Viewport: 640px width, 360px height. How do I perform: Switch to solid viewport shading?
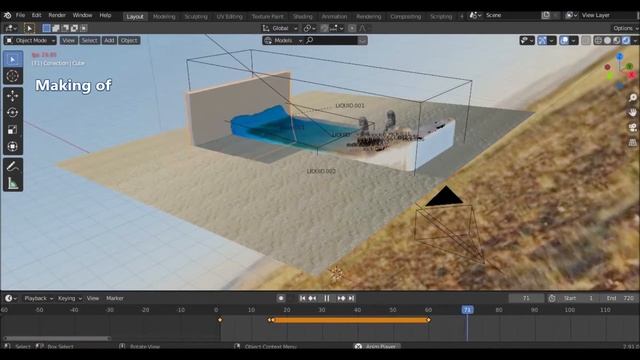[608, 40]
